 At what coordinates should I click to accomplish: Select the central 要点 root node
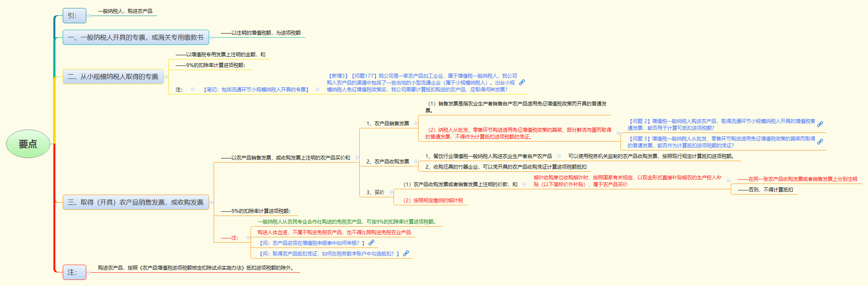(x=28, y=144)
